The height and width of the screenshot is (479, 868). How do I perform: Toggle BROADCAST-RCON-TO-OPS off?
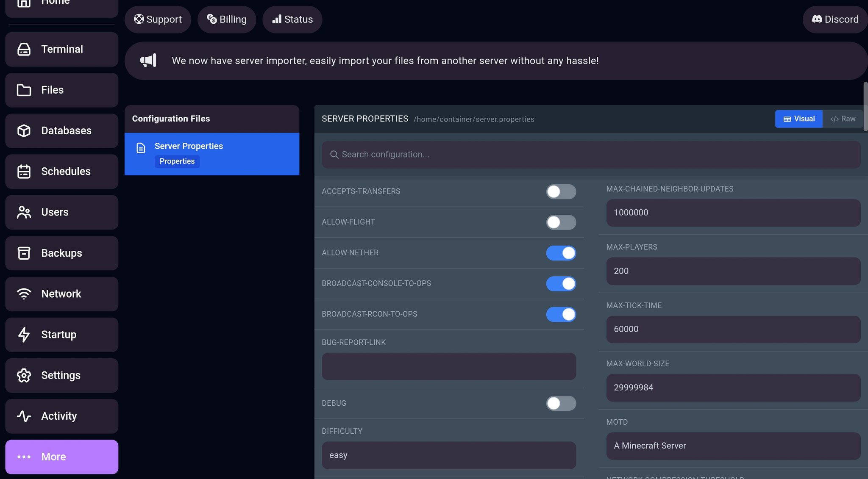(561, 314)
